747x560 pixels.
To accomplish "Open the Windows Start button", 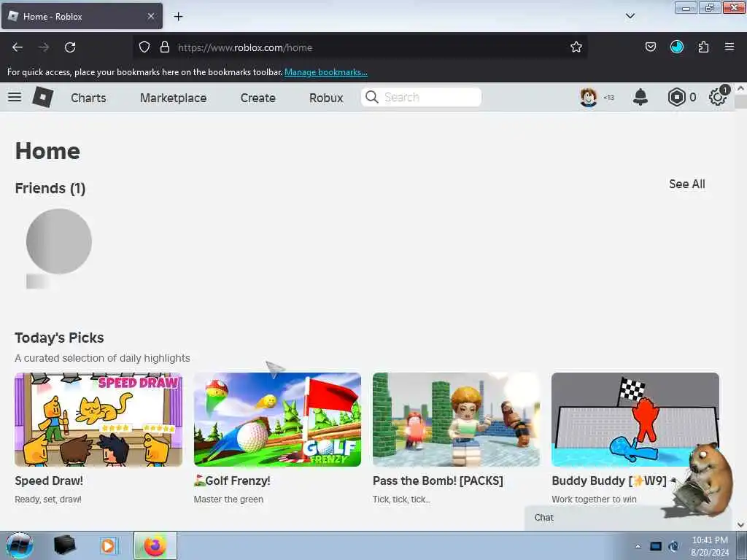I will coord(20,545).
